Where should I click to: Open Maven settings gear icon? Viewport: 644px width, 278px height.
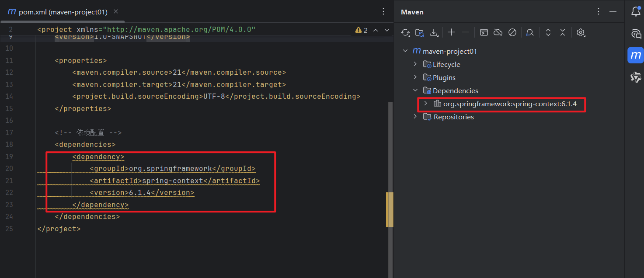[581, 32]
